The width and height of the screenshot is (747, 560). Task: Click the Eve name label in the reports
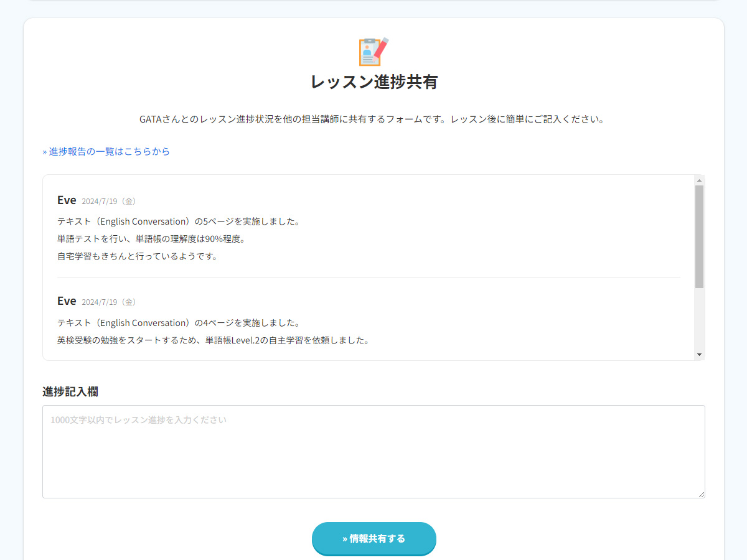pos(66,200)
